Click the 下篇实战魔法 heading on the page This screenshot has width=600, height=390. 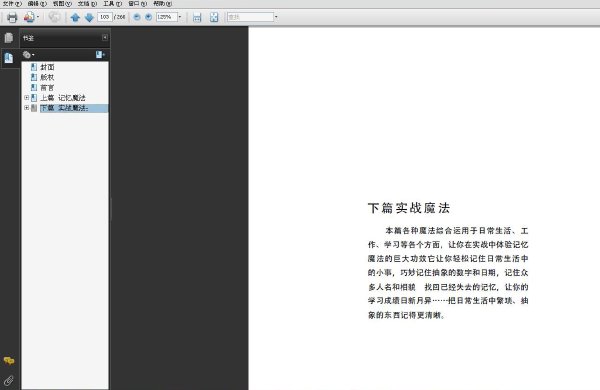tap(409, 208)
